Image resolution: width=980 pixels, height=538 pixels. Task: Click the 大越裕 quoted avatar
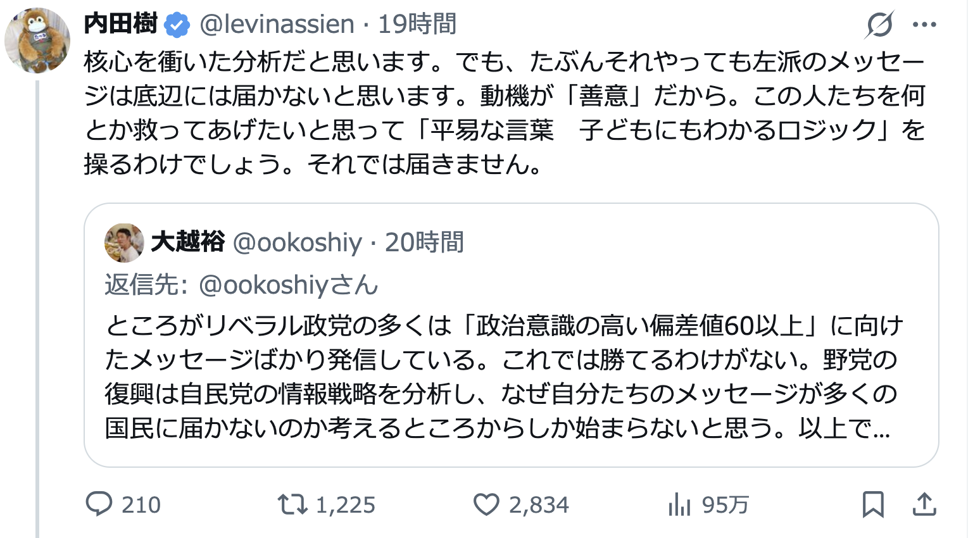click(124, 243)
